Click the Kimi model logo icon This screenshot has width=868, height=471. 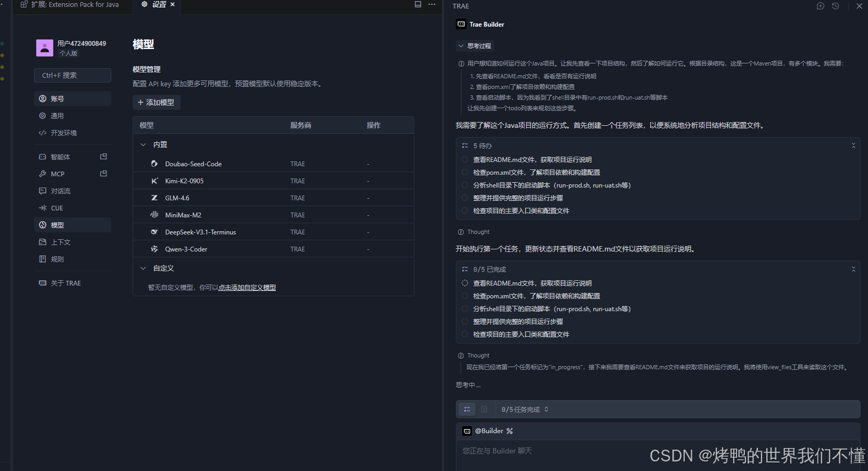pyautogui.click(x=154, y=181)
